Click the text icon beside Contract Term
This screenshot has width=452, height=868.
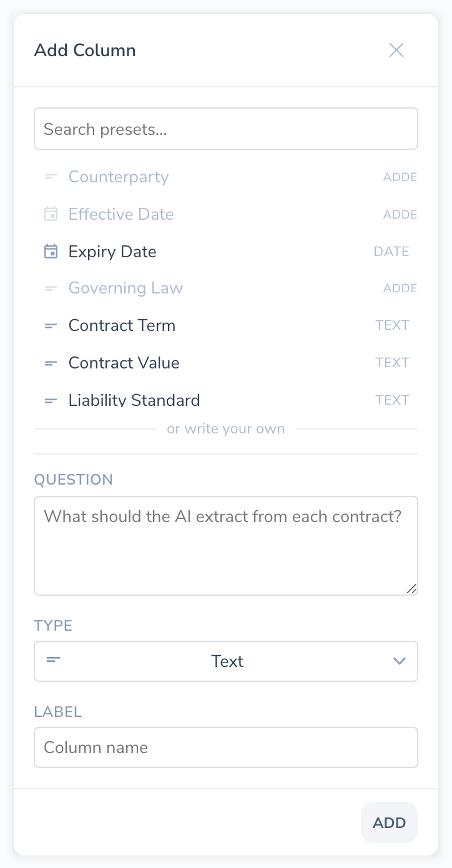click(51, 325)
